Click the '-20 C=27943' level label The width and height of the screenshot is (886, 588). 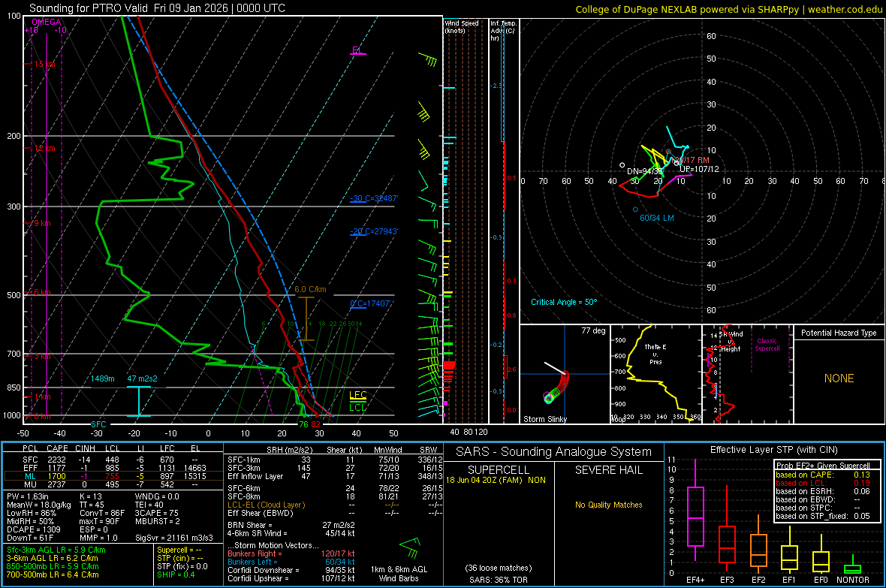[x=373, y=231]
